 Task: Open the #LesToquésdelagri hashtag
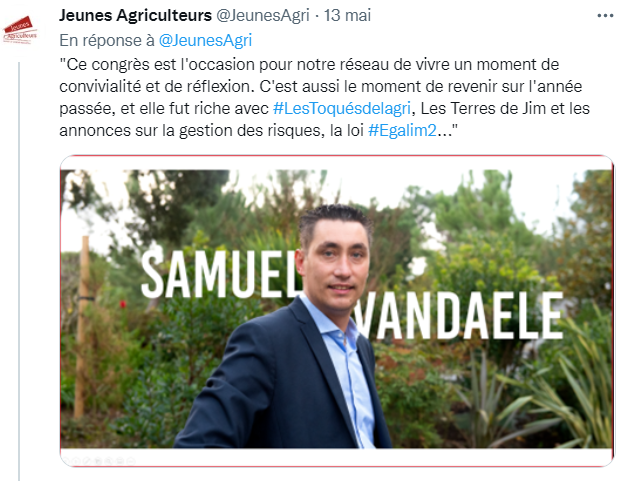coord(342,108)
